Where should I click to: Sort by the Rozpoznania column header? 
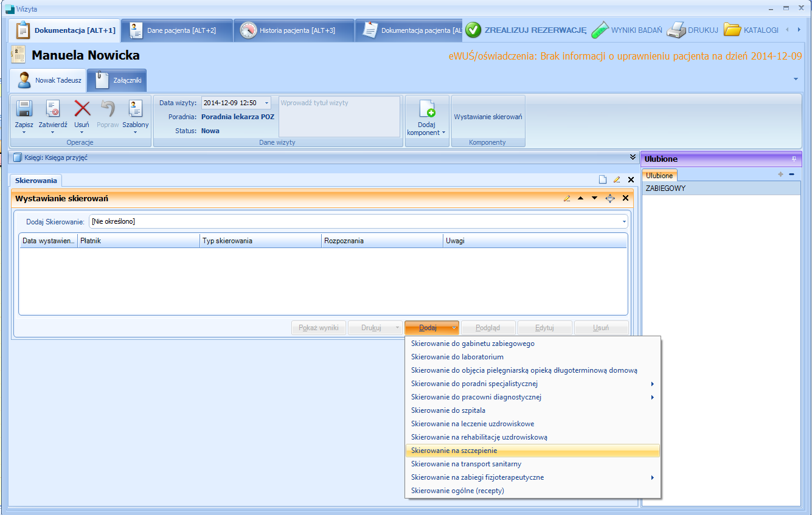pyautogui.click(x=383, y=241)
